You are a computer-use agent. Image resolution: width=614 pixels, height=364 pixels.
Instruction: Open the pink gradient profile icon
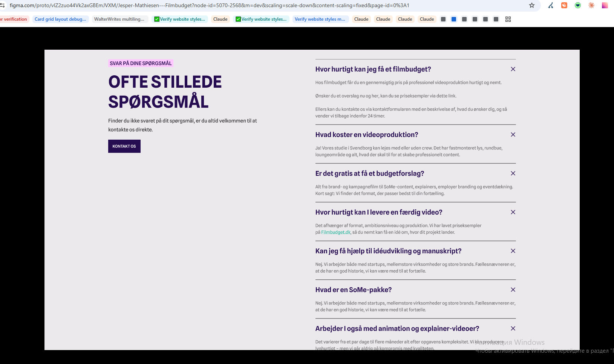tap(605, 5)
